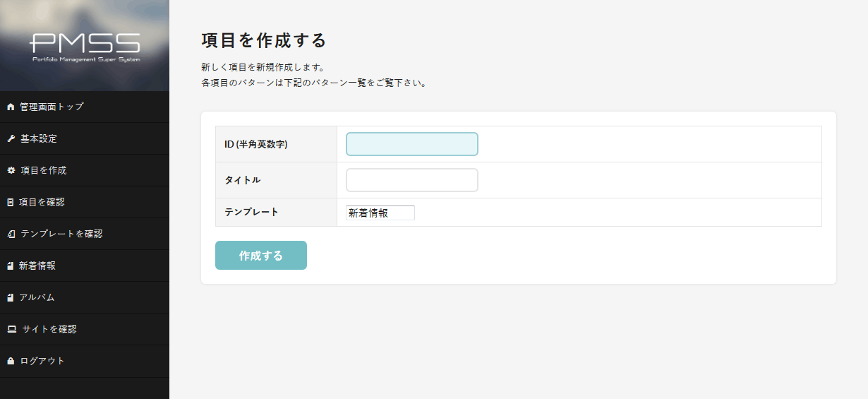This screenshot has width=868, height=399.
Task: Open アルバム in the sidebar
Action: click(x=85, y=297)
